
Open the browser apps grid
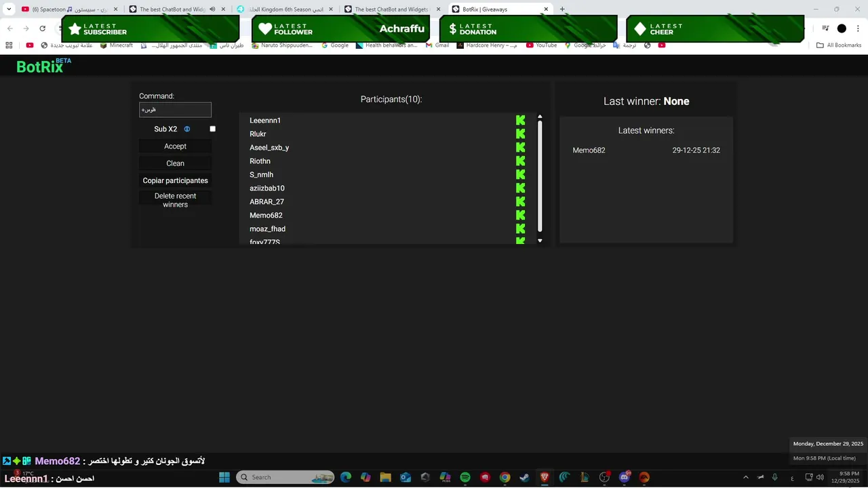point(9,45)
